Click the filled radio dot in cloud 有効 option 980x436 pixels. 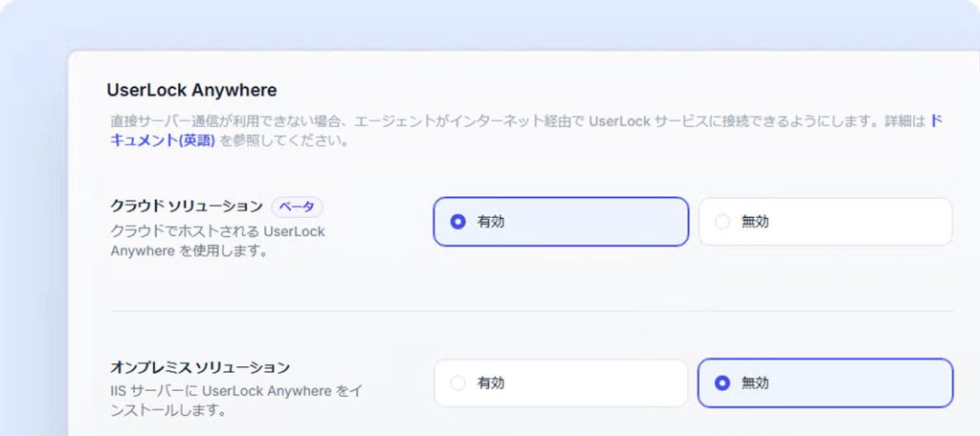coord(457,222)
